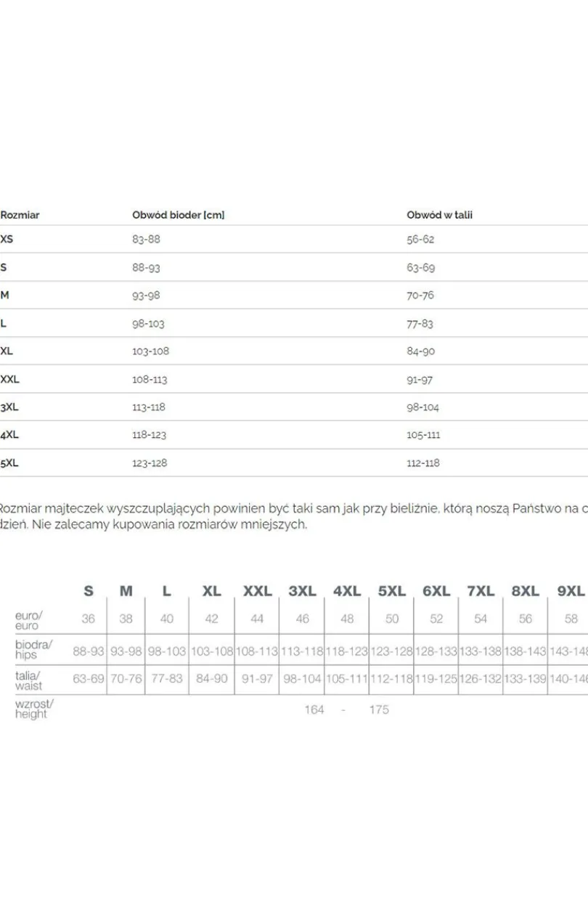Click the height value 175

point(379,709)
